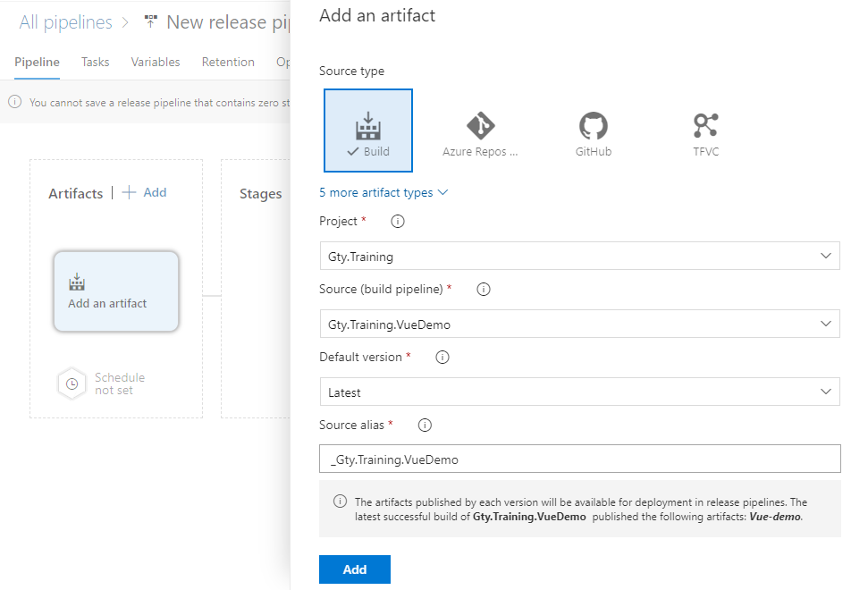Click the Source alias text field
The image size is (868, 590).
tap(579, 459)
